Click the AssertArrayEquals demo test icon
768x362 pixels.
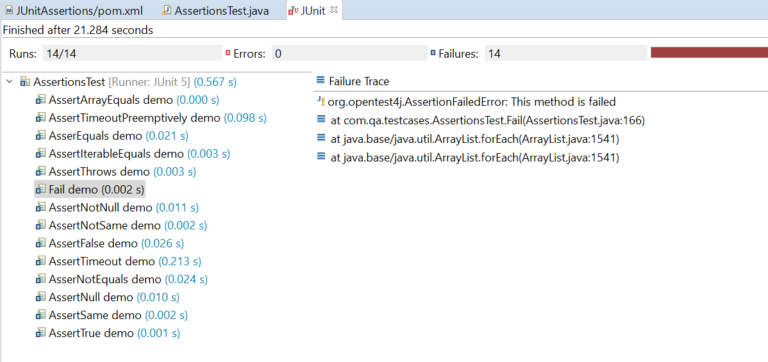click(41, 100)
